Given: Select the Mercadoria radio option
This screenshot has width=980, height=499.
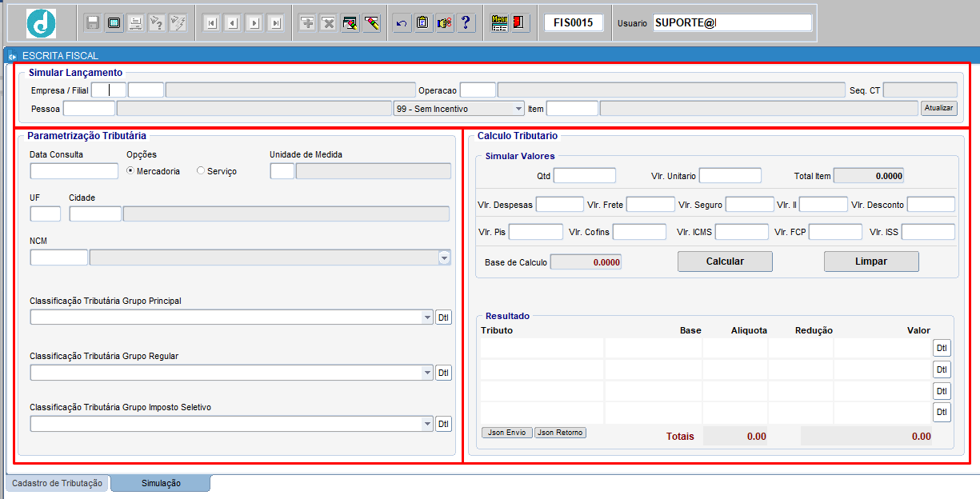Looking at the screenshot, I should 130,171.
